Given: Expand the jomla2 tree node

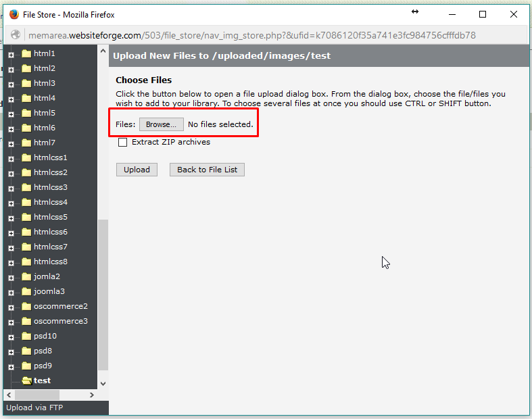Looking at the screenshot, I should tap(11, 278).
